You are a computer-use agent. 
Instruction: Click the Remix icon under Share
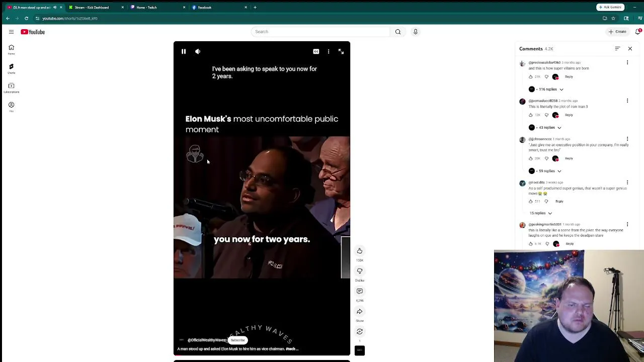point(360,331)
